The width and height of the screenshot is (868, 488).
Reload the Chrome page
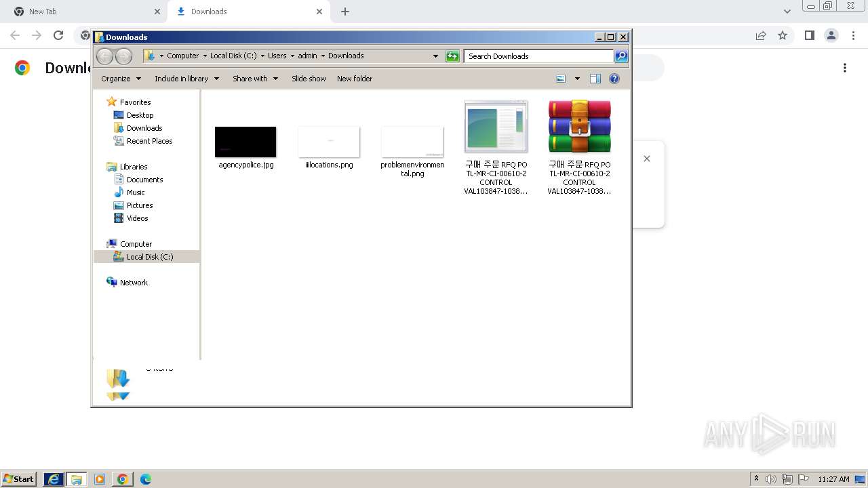(58, 35)
